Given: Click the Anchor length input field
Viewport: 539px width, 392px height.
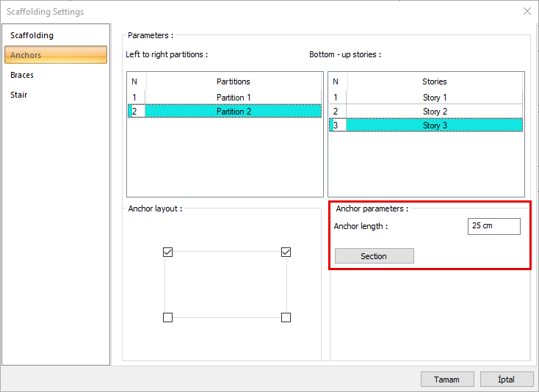Looking at the screenshot, I should 493,226.
